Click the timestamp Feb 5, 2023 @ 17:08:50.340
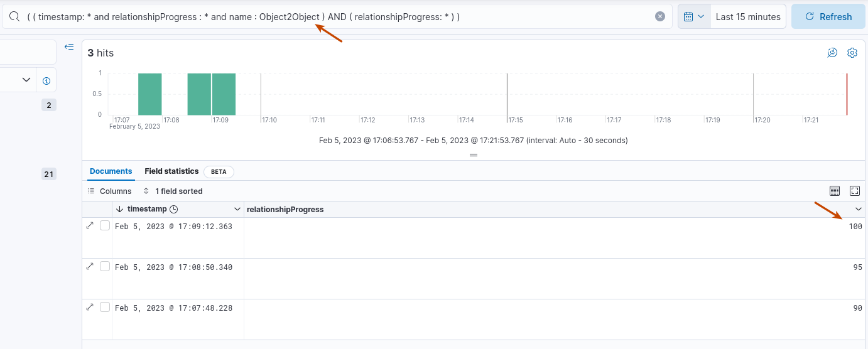This screenshot has width=868, height=349. click(173, 267)
